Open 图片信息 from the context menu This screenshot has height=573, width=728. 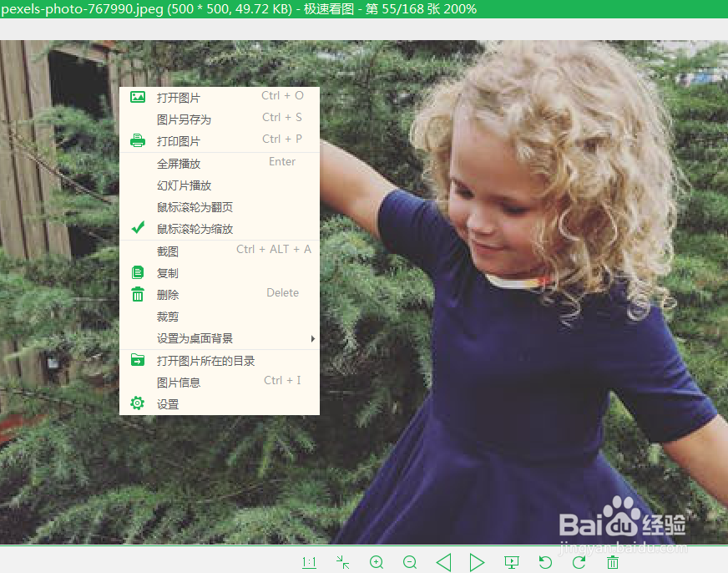(x=219, y=383)
